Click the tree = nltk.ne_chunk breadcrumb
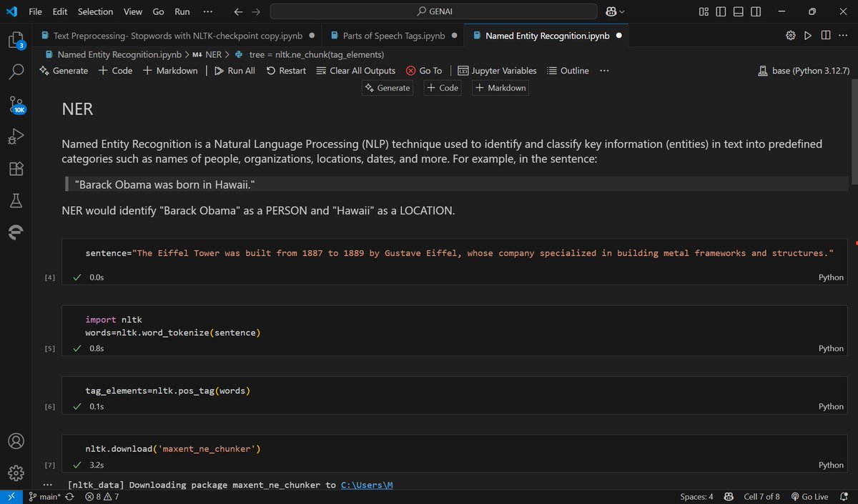858x504 pixels. coord(310,54)
